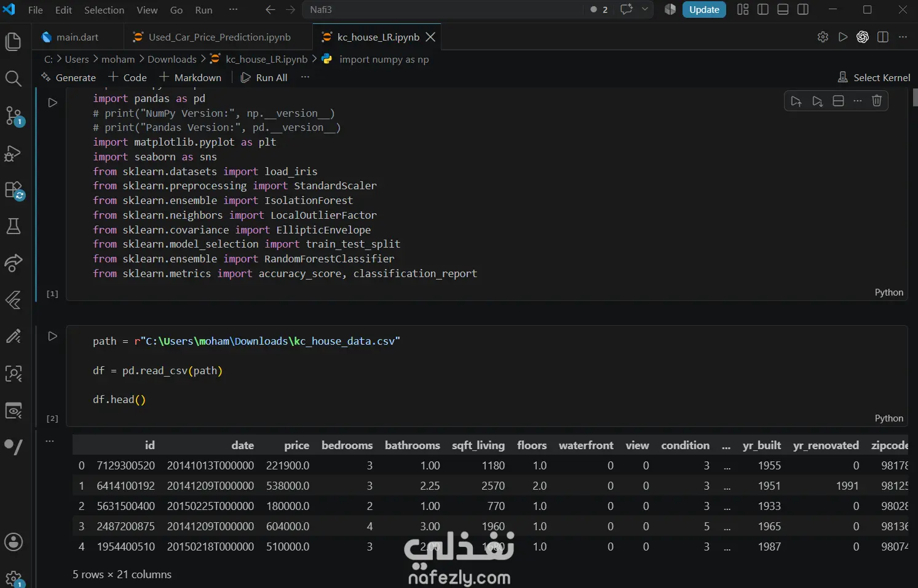The image size is (918, 588).
Task: Click the Update button
Action: (704, 9)
